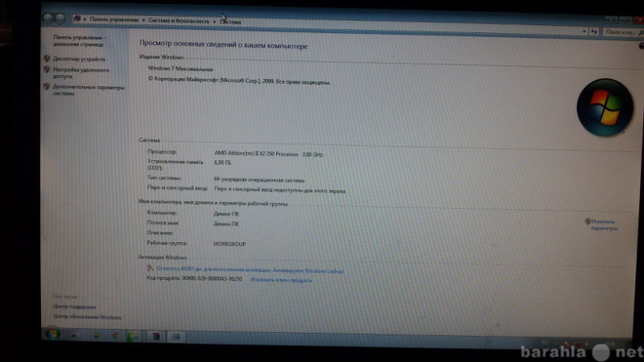Image resolution: width=644 pixels, height=362 pixels.
Task: Open address bar history dropdown arrow
Action: tap(584, 31)
